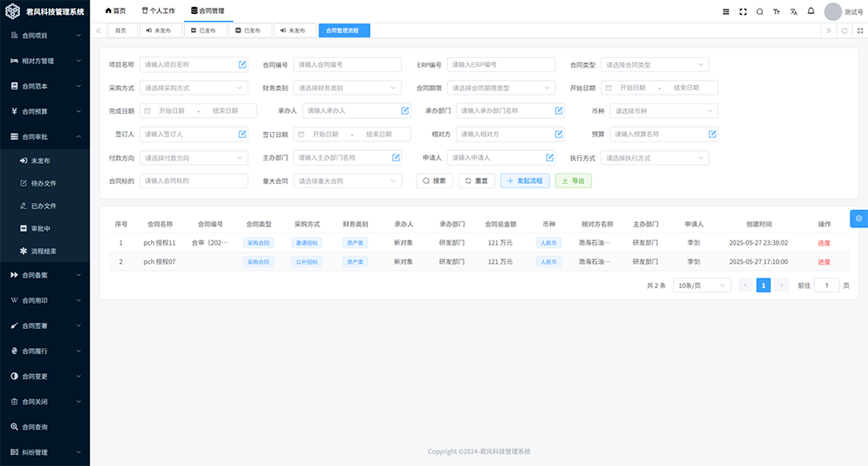The width and height of the screenshot is (868, 466).
Task: Change page size from 10条/页 dropdown
Action: (x=701, y=286)
